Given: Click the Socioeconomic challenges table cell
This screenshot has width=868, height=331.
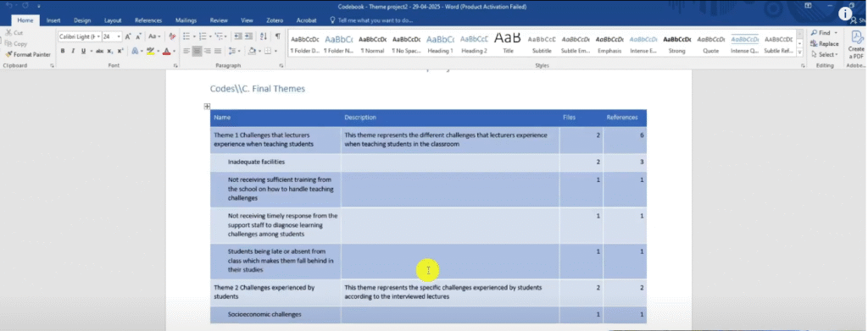Looking at the screenshot, I should tap(275, 314).
